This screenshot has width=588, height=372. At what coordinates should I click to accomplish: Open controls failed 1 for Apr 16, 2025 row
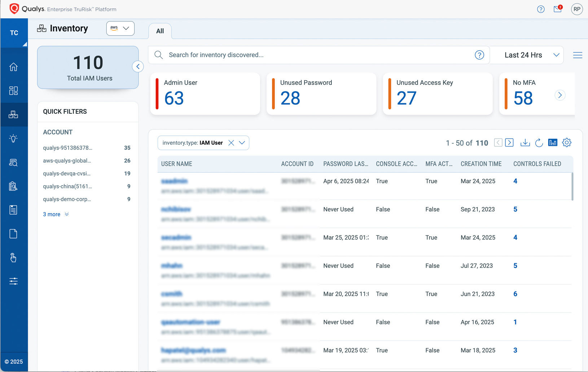tap(515, 322)
